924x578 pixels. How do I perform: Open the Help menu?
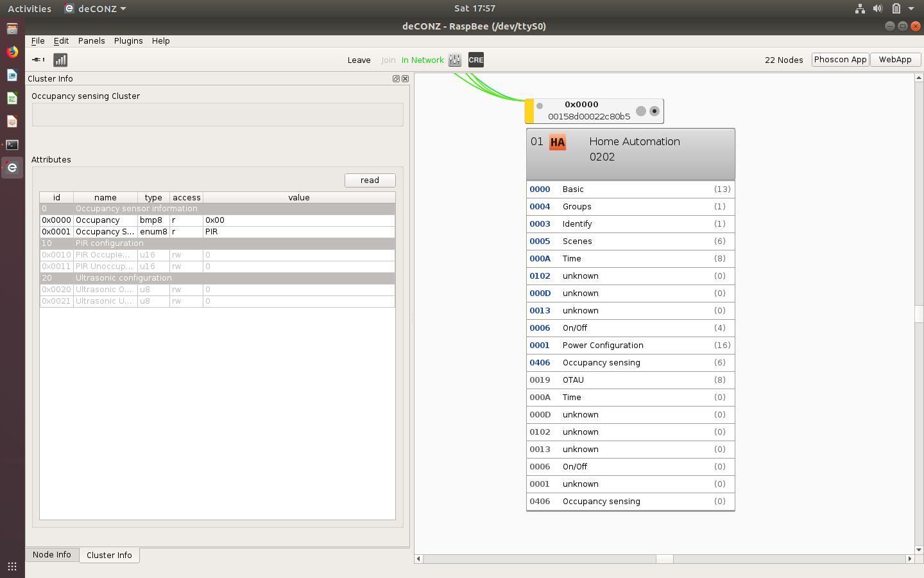click(x=161, y=40)
